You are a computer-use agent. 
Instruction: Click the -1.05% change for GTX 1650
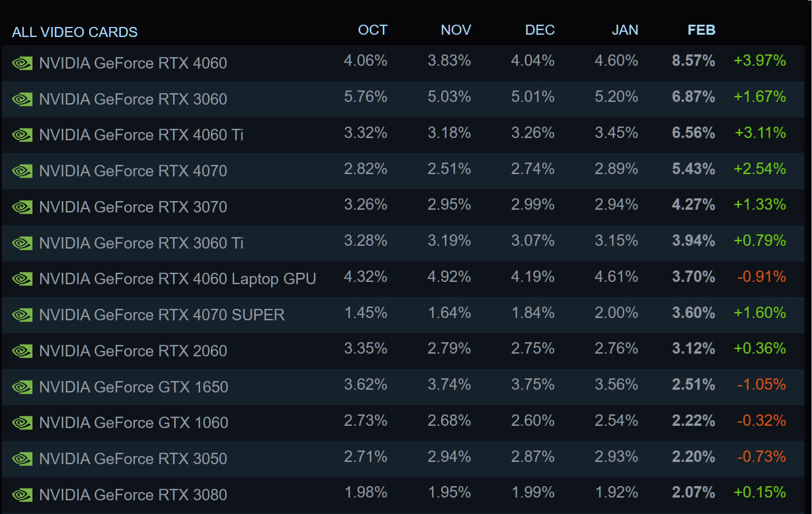click(761, 384)
